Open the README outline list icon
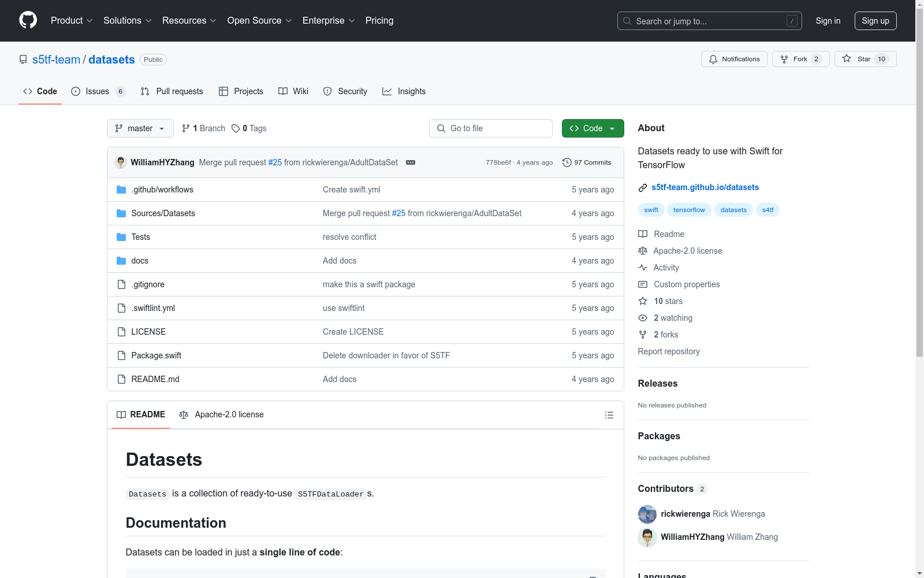The width and height of the screenshot is (924, 578). 609,415
